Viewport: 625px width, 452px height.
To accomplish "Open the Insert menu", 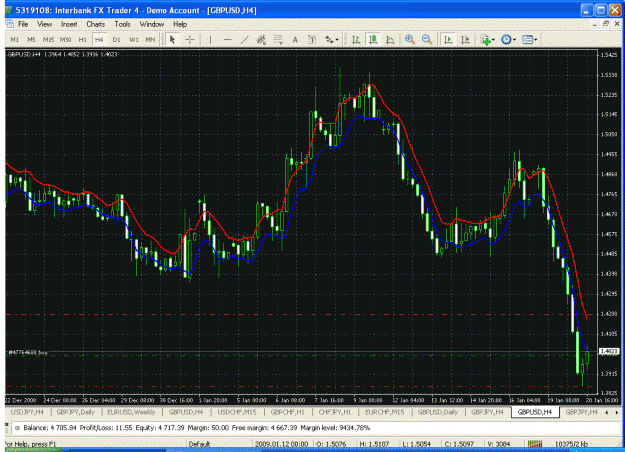I will [x=69, y=24].
